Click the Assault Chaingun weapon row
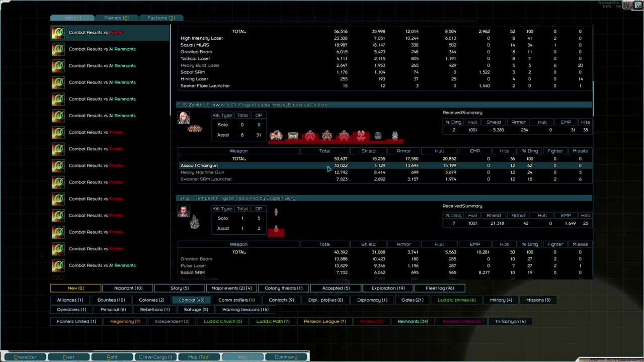This screenshot has height=362, width=644. coord(385,165)
